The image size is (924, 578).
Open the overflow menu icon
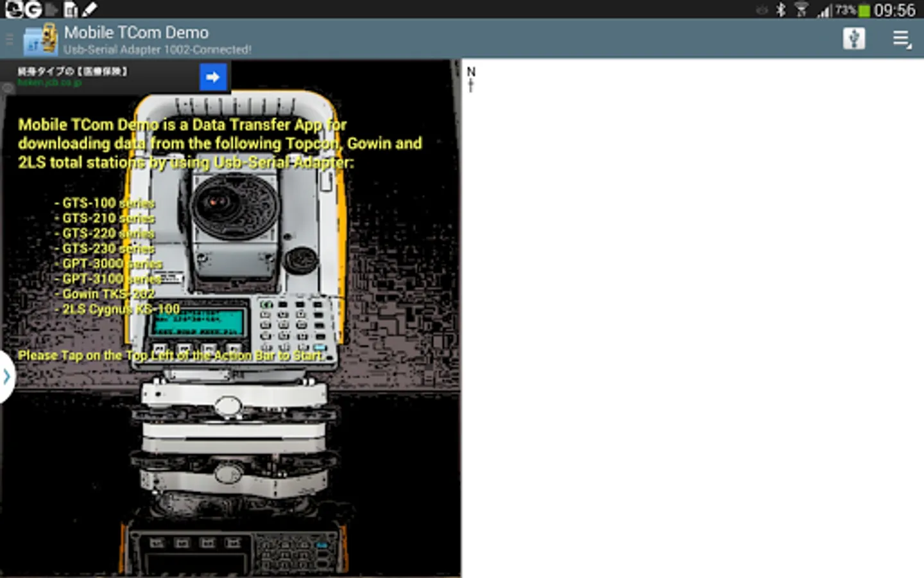point(902,39)
